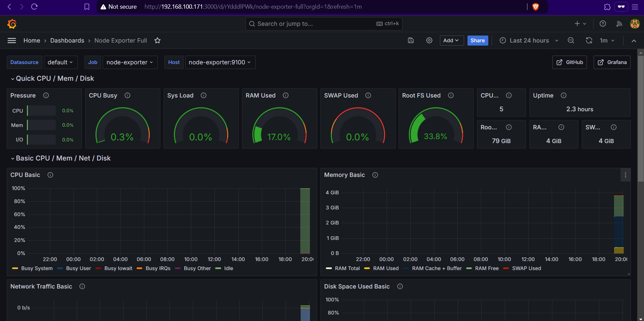The image size is (644, 321).
Task: Open the Last 24 hours time picker
Action: click(x=529, y=41)
